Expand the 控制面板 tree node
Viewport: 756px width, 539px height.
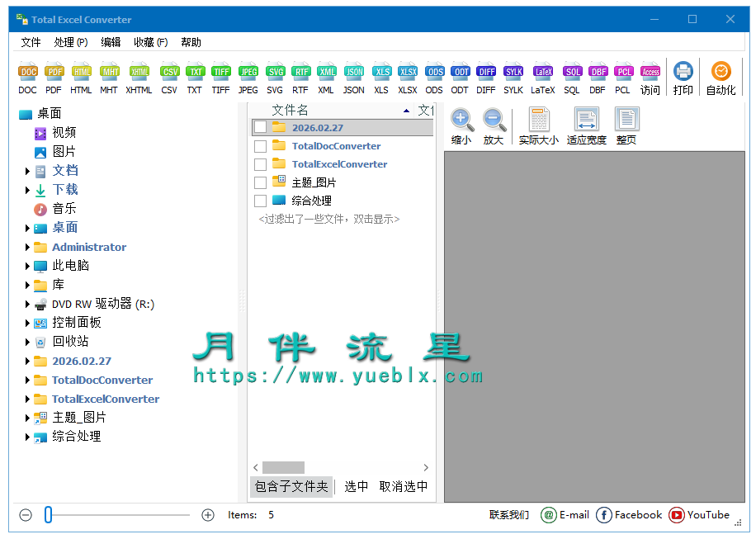pos(27,323)
